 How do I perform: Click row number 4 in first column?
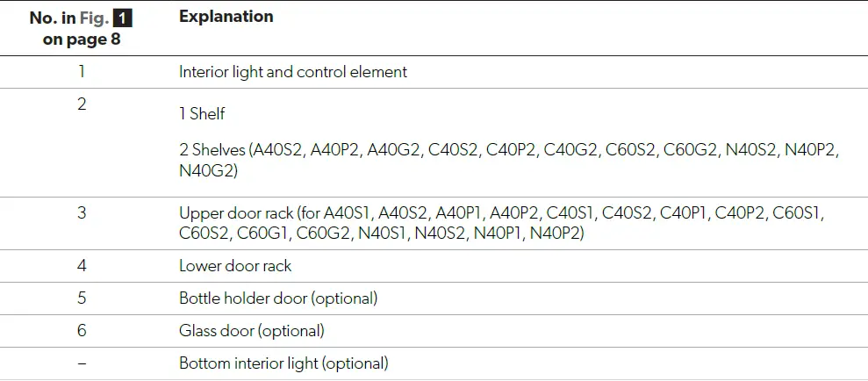tap(82, 265)
